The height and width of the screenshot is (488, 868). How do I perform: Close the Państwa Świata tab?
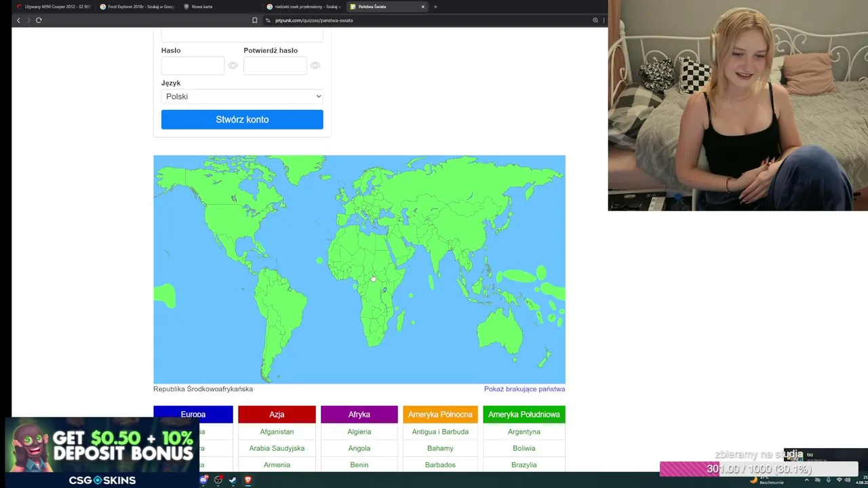(422, 7)
